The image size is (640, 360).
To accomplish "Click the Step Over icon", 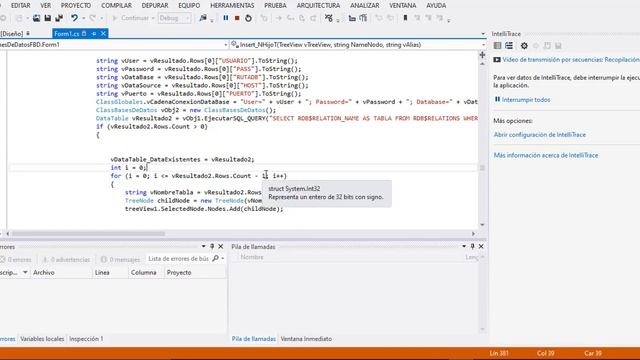I will 302,18.
